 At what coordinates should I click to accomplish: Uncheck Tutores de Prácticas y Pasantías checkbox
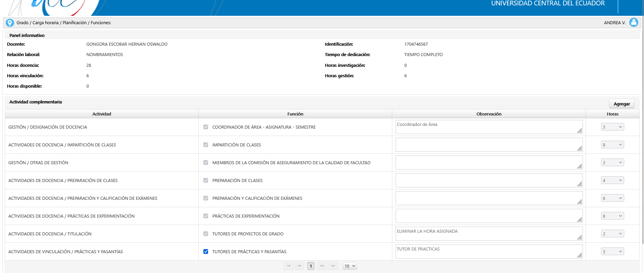point(206,252)
